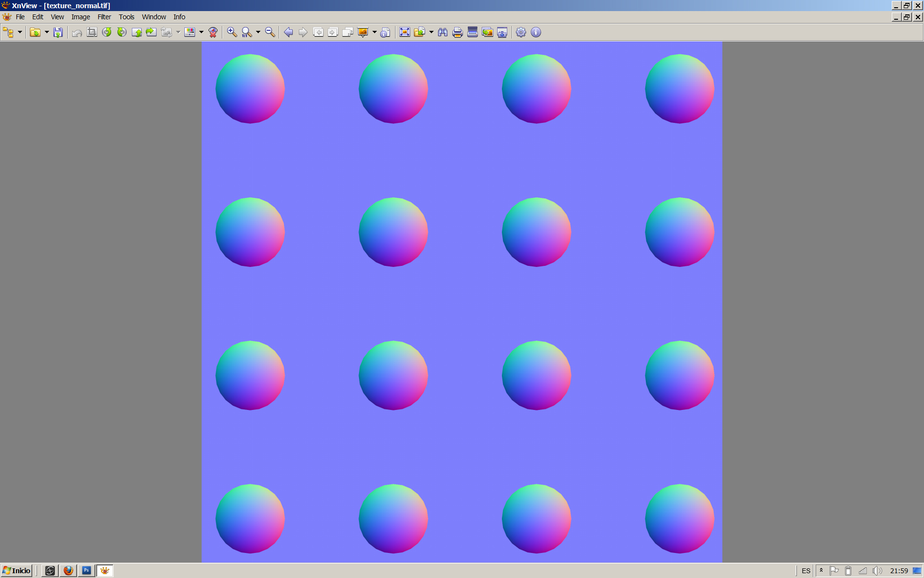
Task: Open the File menu
Action: pyautogui.click(x=20, y=17)
